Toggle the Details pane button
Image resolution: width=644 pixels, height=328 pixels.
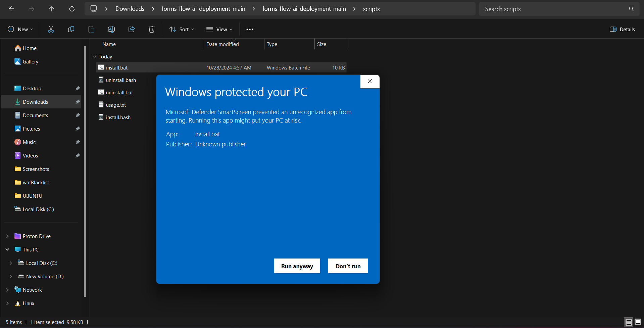tap(622, 29)
